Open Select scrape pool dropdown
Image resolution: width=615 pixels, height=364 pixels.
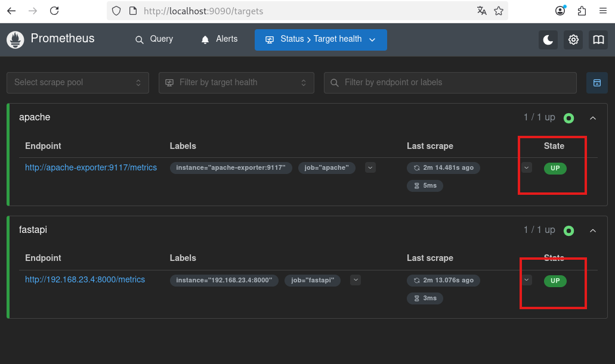pos(78,83)
